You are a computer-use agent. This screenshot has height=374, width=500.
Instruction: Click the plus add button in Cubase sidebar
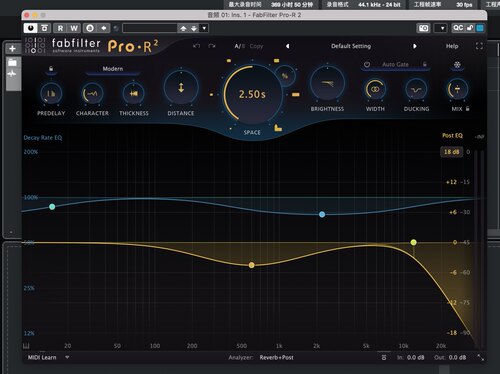(x=12, y=49)
